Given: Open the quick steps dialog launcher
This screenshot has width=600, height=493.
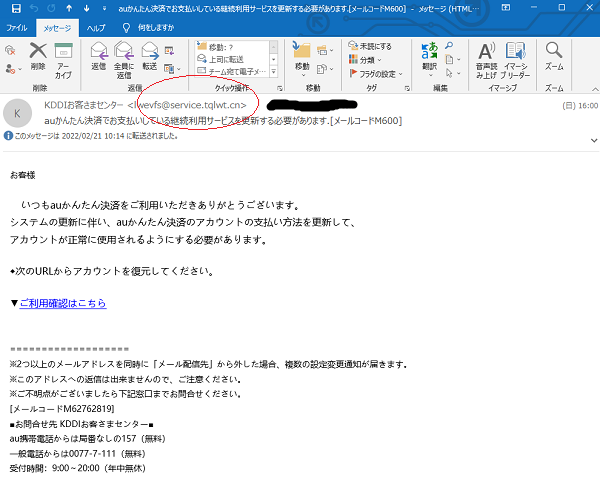Looking at the screenshot, I should (280, 88).
